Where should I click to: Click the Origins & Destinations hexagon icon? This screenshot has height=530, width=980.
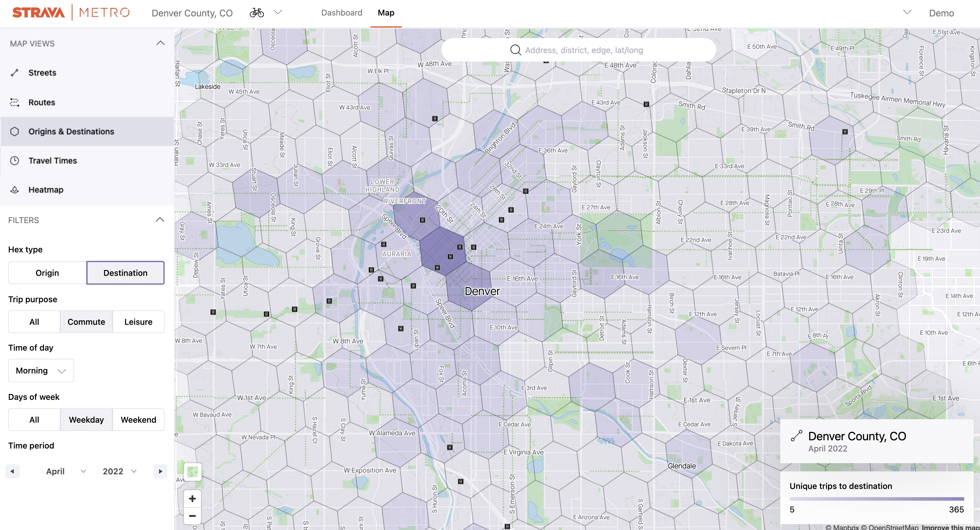click(14, 131)
